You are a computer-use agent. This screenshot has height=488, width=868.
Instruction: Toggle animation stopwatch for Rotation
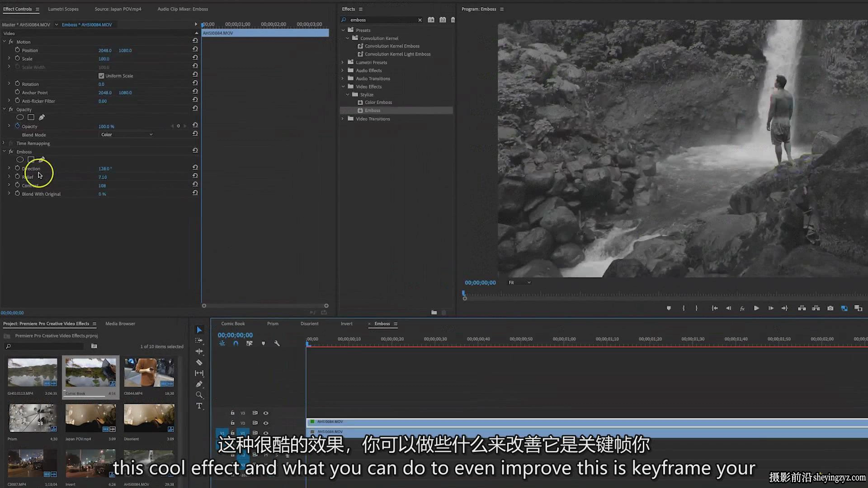click(18, 84)
